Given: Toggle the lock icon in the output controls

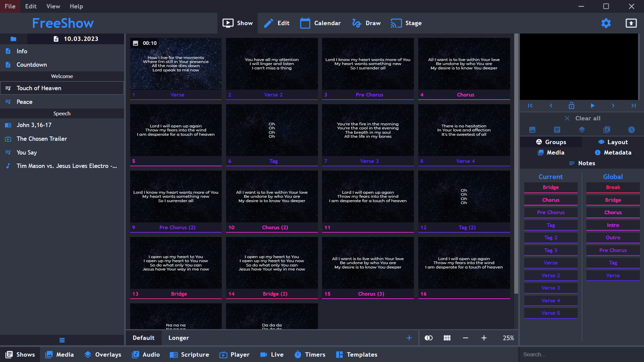Looking at the screenshot, I should 572,106.
